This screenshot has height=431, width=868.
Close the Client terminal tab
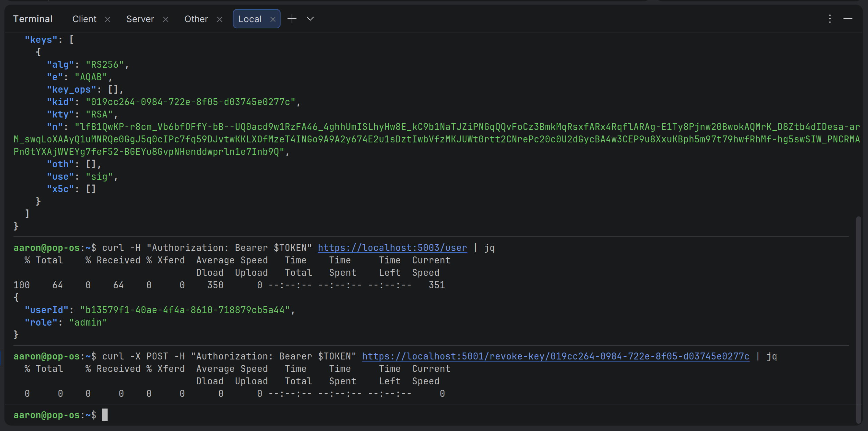point(108,19)
